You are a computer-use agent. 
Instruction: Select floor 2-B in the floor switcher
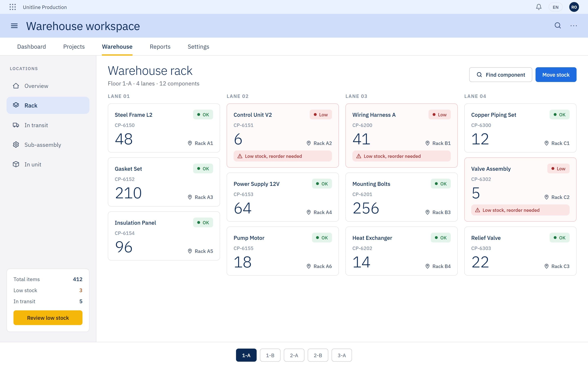pyautogui.click(x=318, y=355)
